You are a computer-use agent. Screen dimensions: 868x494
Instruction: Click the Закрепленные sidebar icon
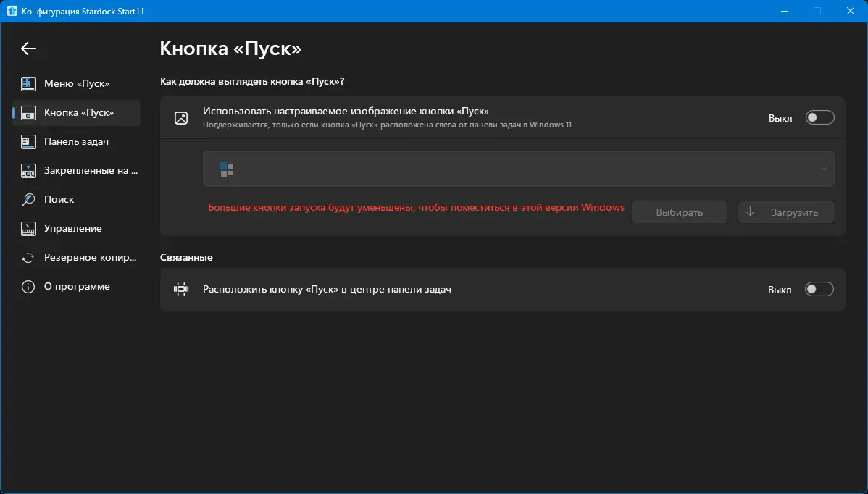pos(28,171)
